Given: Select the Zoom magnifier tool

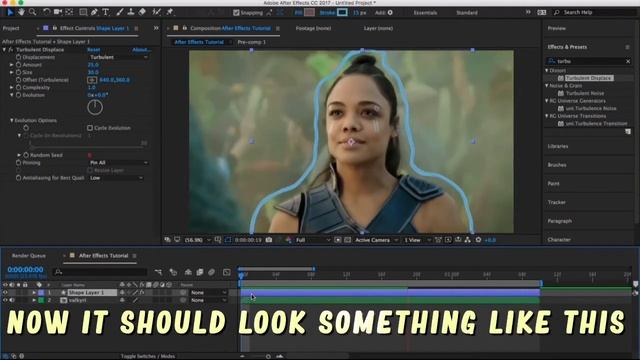Looking at the screenshot, I should point(32,12).
